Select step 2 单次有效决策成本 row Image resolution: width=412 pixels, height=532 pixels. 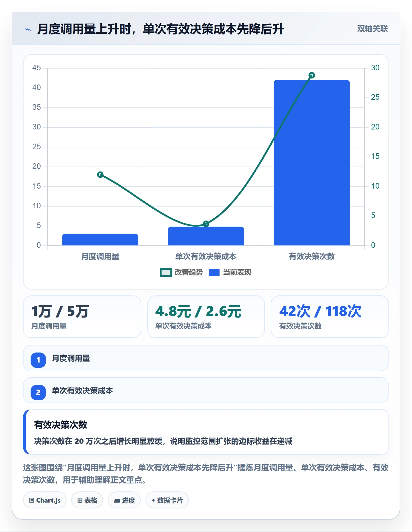206,390
